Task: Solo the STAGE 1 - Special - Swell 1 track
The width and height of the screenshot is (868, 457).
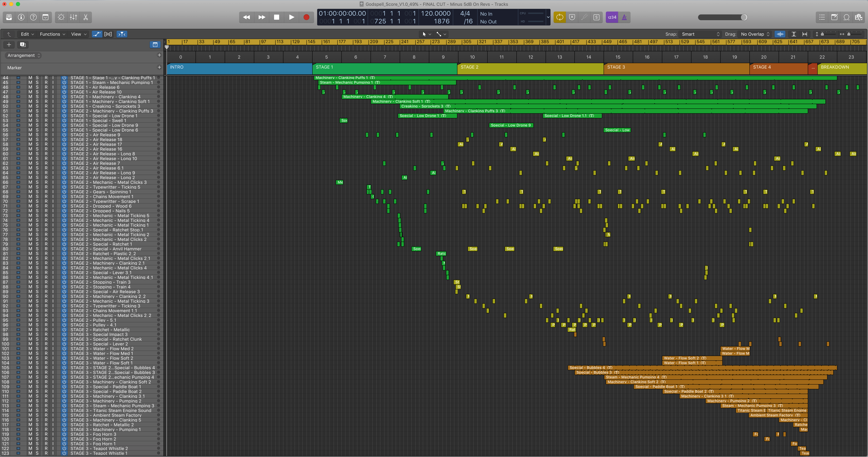Action: pyautogui.click(x=37, y=120)
